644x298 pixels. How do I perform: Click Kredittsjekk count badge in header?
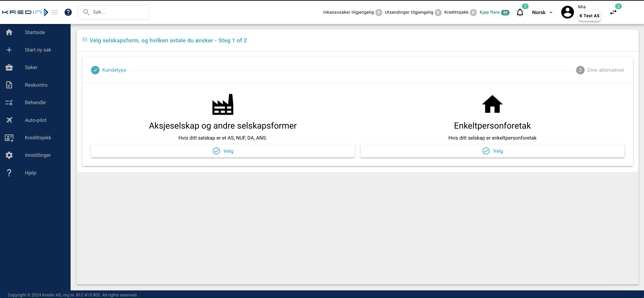(473, 13)
